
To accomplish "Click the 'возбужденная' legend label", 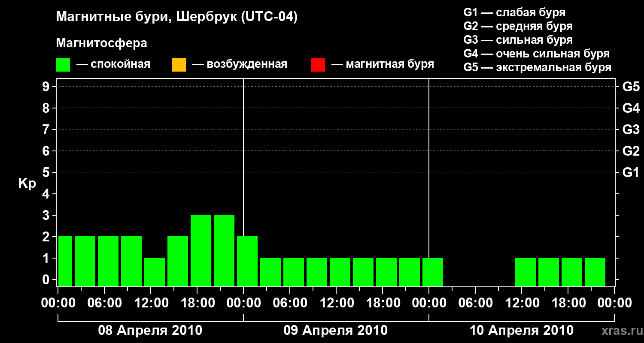I will point(247,65).
